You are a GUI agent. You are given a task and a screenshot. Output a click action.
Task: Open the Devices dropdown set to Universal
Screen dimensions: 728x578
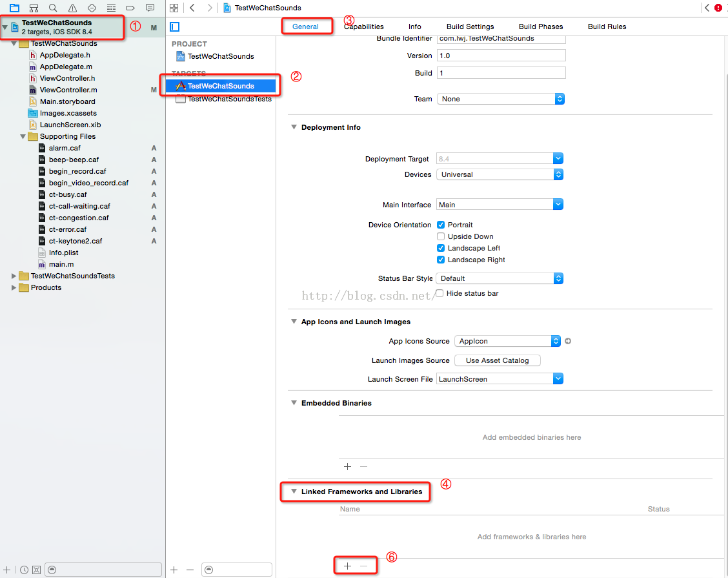click(x=500, y=174)
